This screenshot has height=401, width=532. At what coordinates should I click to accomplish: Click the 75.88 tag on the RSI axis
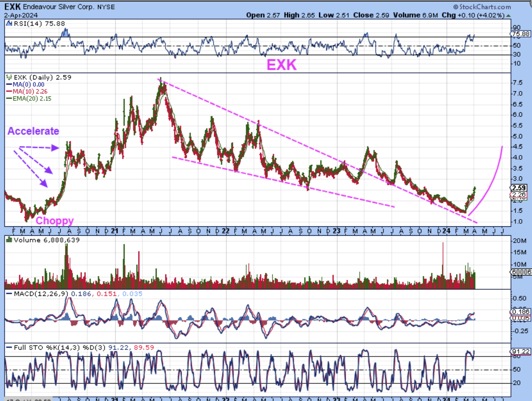tap(521, 34)
